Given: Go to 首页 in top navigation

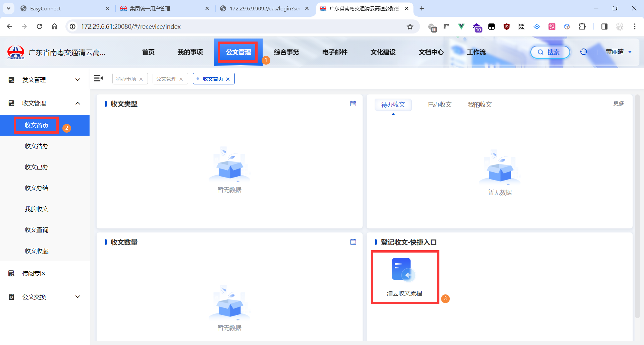Looking at the screenshot, I should click(148, 52).
